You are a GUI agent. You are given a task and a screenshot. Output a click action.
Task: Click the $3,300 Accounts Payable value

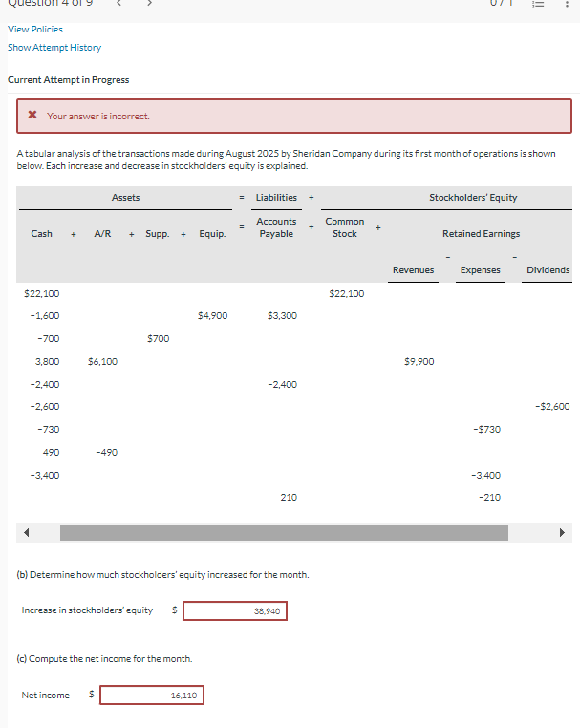tap(282, 315)
